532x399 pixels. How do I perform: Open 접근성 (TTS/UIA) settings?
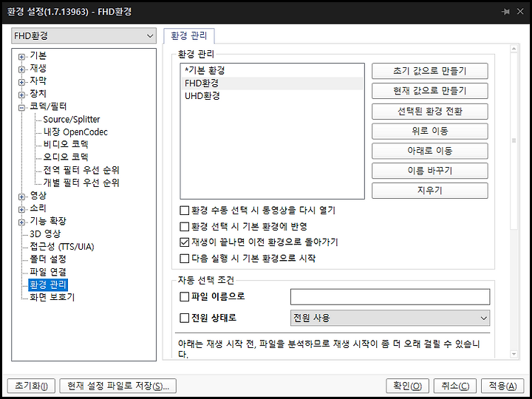pyautogui.click(x=62, y=247)
